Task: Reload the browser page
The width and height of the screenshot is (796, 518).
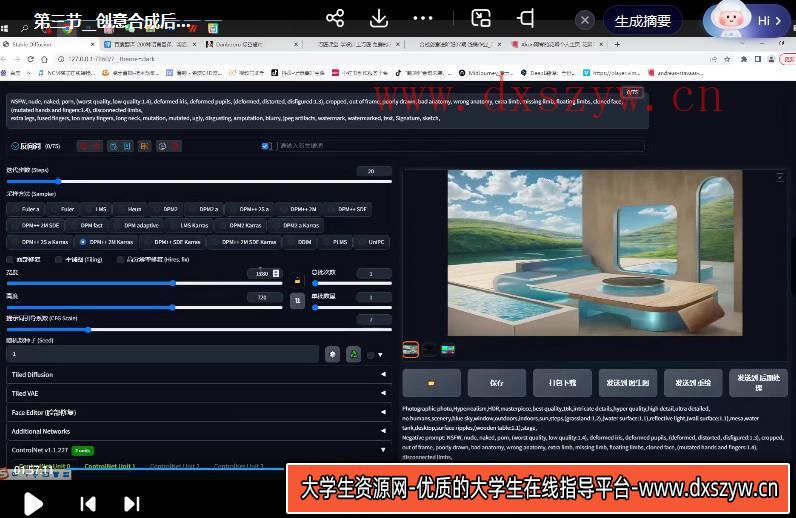Action: [30, 59]
